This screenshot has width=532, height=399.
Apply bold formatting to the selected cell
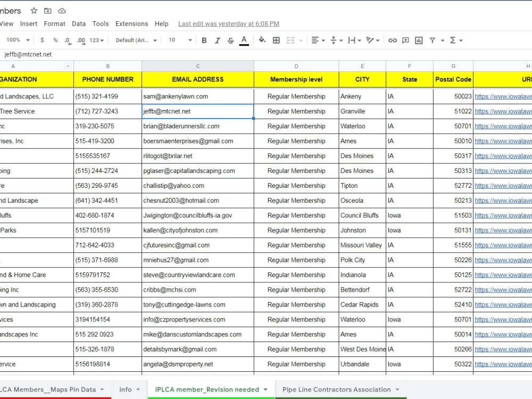204,40
